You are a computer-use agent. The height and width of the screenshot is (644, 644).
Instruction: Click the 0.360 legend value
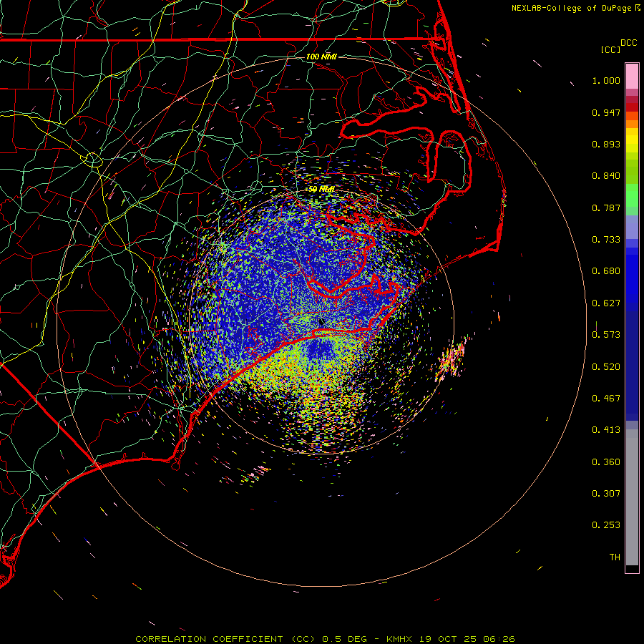click(x=606, y=462)
